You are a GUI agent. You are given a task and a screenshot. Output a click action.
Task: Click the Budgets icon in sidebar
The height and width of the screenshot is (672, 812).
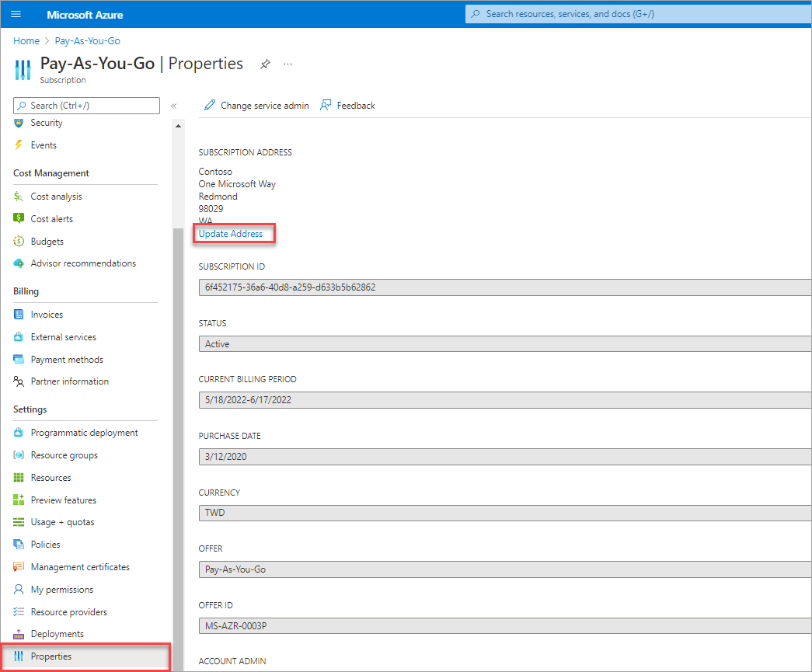(x=19, y=242)
